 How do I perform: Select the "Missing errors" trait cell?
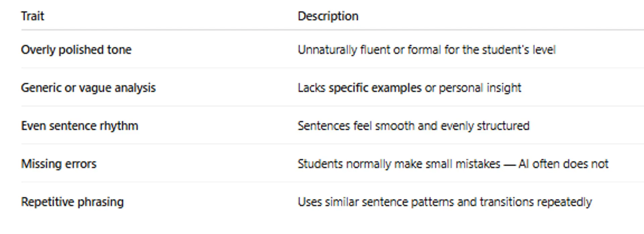point(59,164)
